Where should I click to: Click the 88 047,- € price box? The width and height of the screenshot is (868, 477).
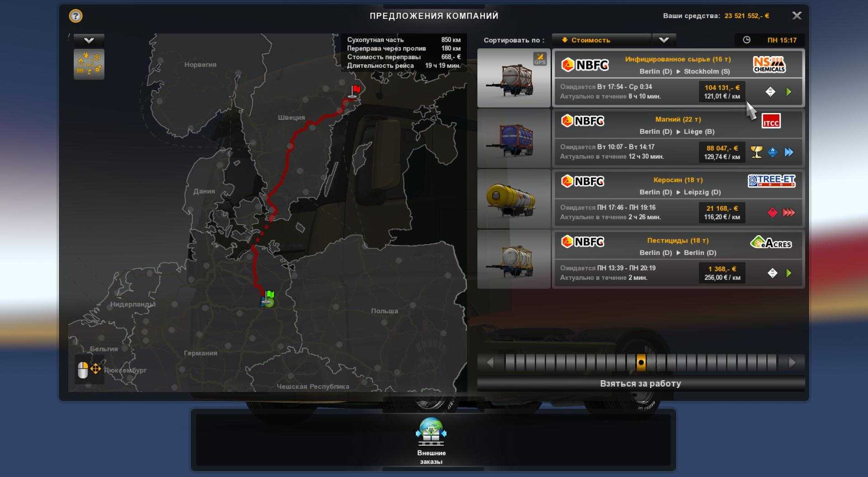coord(722,152)
